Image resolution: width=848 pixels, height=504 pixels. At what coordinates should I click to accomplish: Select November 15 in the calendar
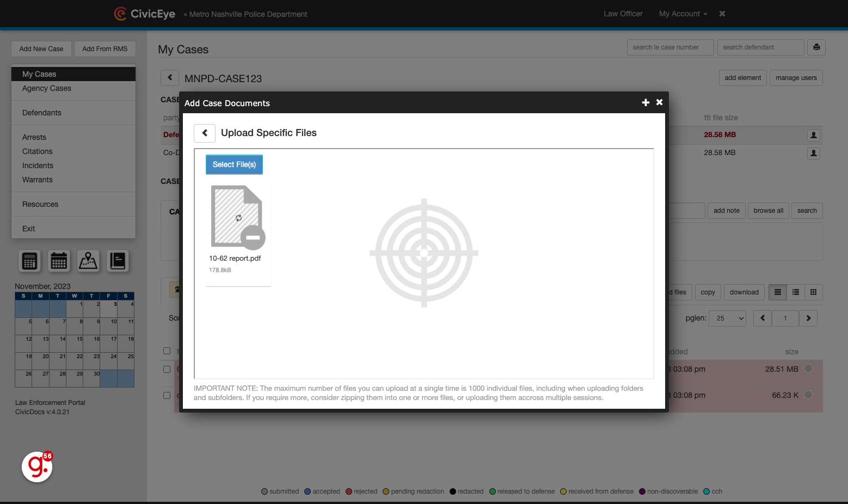click(75, 343)
